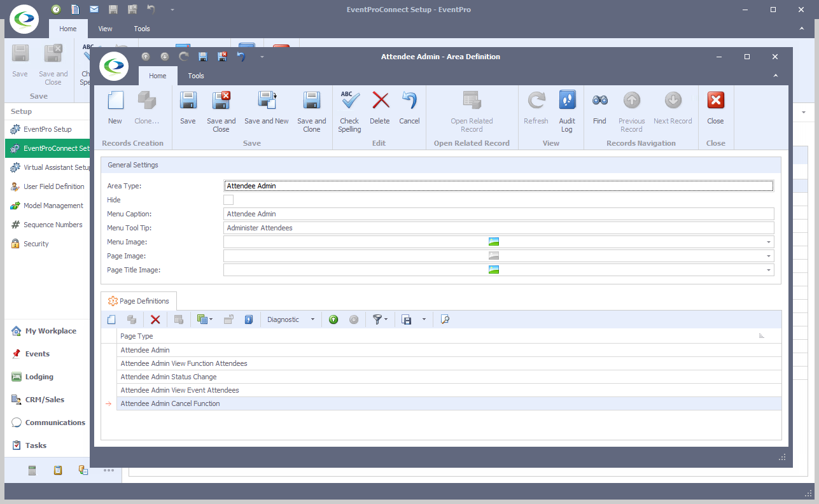The width and height of the screenshot is (819, 504).
Task: Open the Communications navigation group
Action: point(48,423)
